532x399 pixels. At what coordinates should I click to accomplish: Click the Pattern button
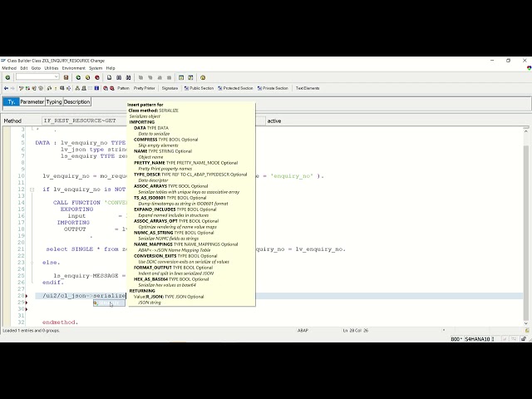[x=123, y=88]
